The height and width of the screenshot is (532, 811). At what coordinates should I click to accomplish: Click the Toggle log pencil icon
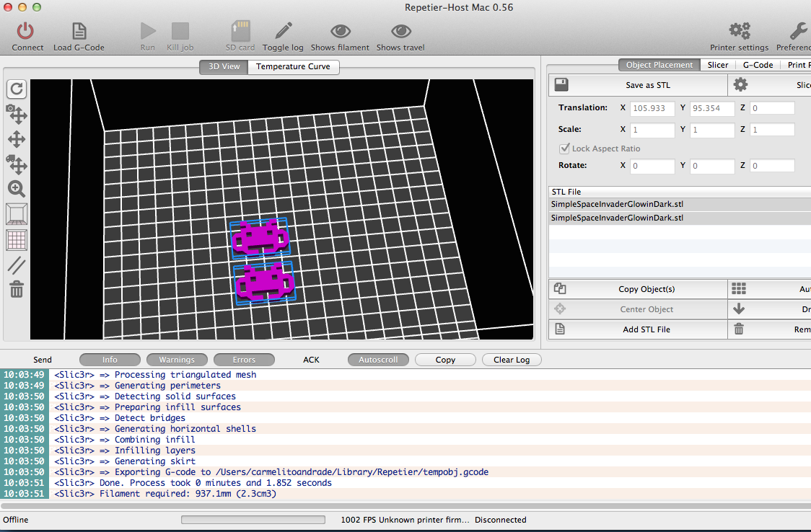284,31
